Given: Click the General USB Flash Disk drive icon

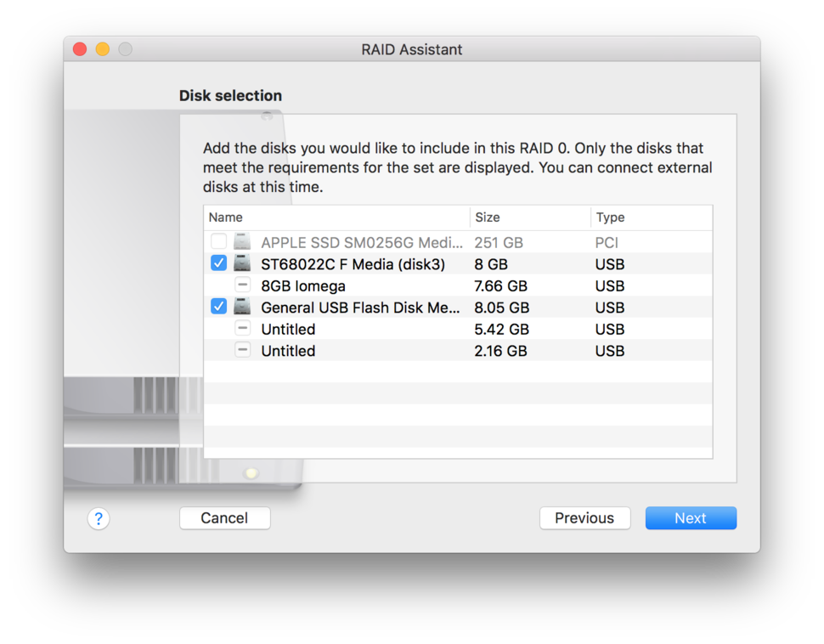Looking at the screenshot, I should pos(242,307).
